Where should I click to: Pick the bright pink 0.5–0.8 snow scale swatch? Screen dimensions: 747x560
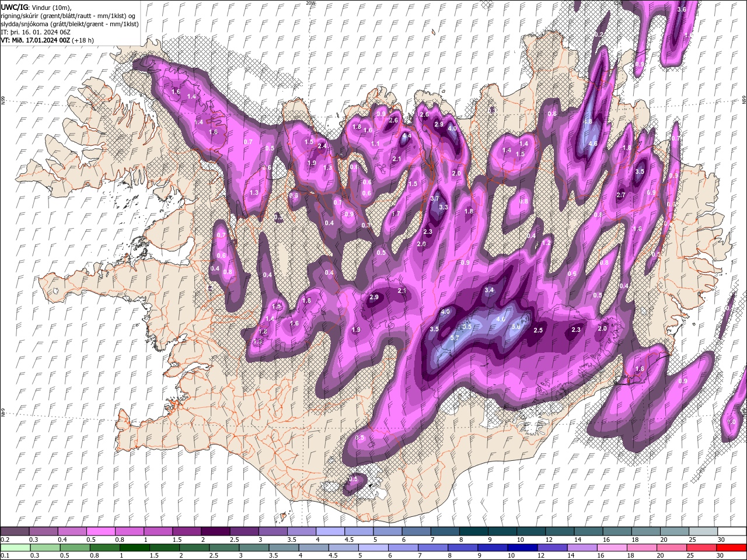(x=100, y=531)
